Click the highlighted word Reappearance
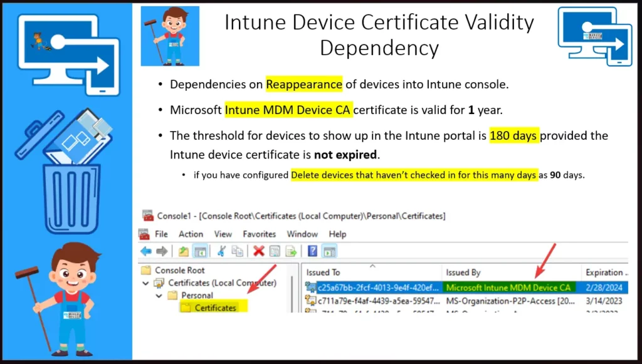This screenshot has height=364, width=642. pyautogui.click(x=304, y=84)
